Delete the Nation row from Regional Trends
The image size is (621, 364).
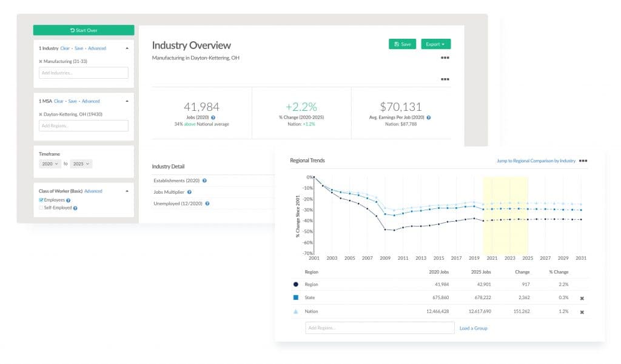coord(582,312)
